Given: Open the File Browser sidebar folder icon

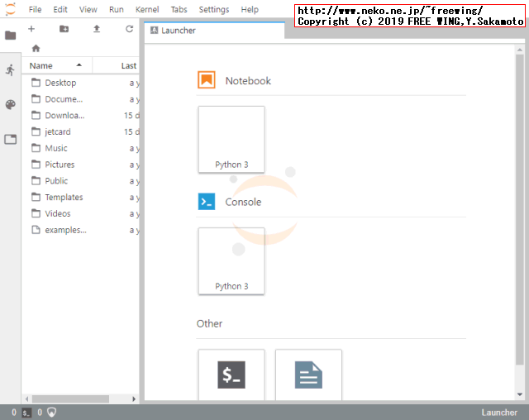Looking at the screenshot, I should click(10, 36).
